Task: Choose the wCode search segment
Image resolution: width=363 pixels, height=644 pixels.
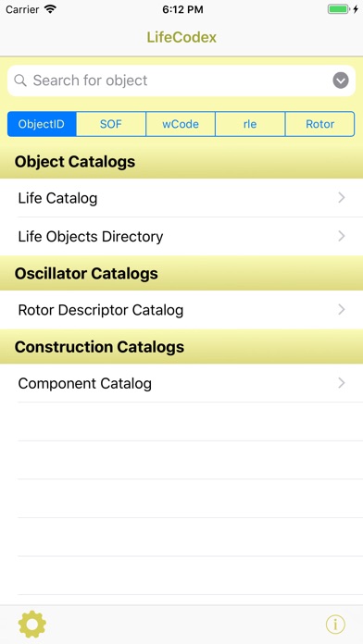Action: pyautogui.click(x=181, y=124)
